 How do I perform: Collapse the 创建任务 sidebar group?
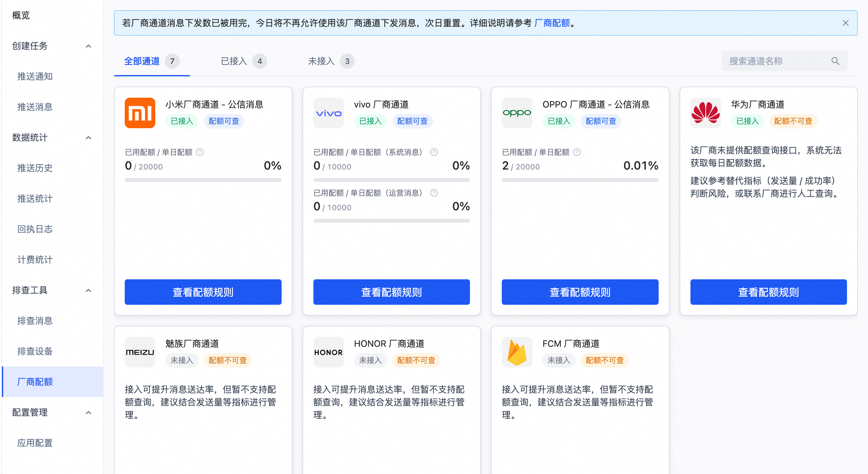click(88, 46)
